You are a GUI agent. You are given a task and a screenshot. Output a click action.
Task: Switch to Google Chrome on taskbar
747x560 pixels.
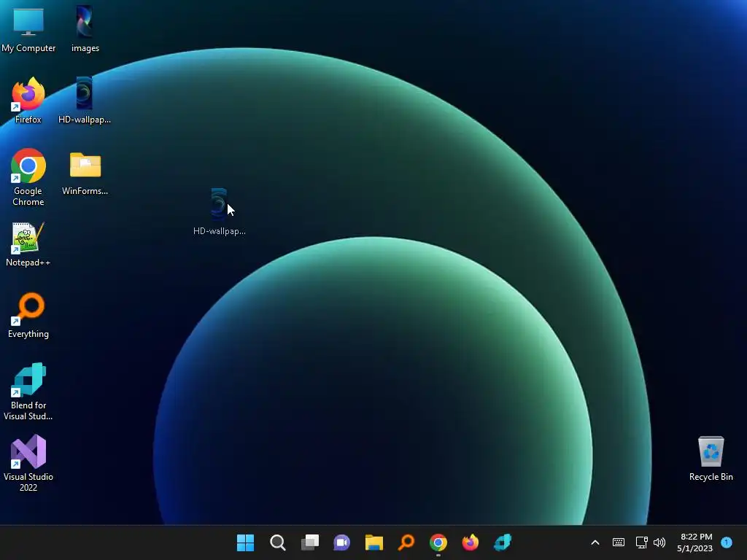(438, 542)
